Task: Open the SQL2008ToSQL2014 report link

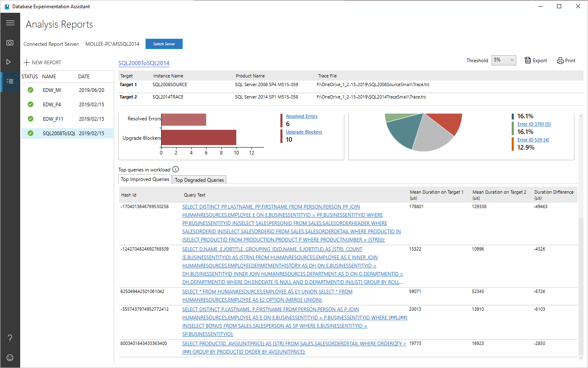Action: coord(144,63)
